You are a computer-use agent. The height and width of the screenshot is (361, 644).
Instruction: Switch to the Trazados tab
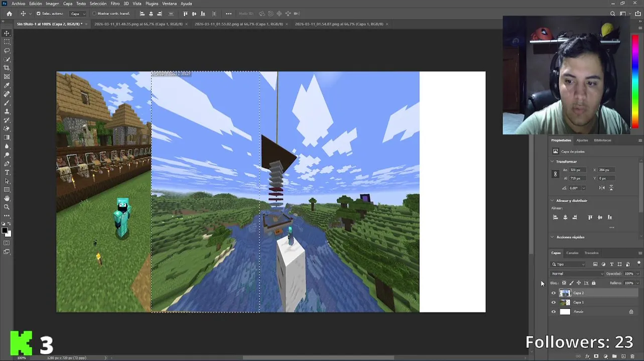591,253
